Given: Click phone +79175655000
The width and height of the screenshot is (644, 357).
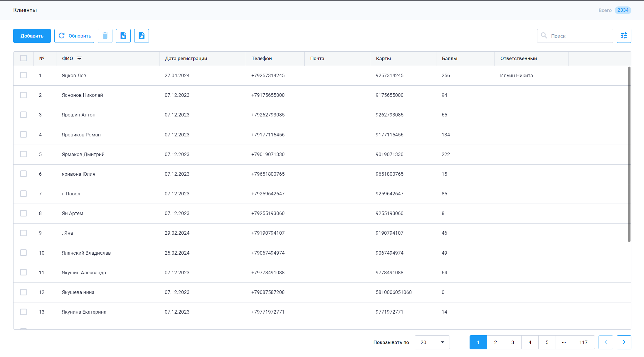Looking at the screenshot, I should point(268,95).
